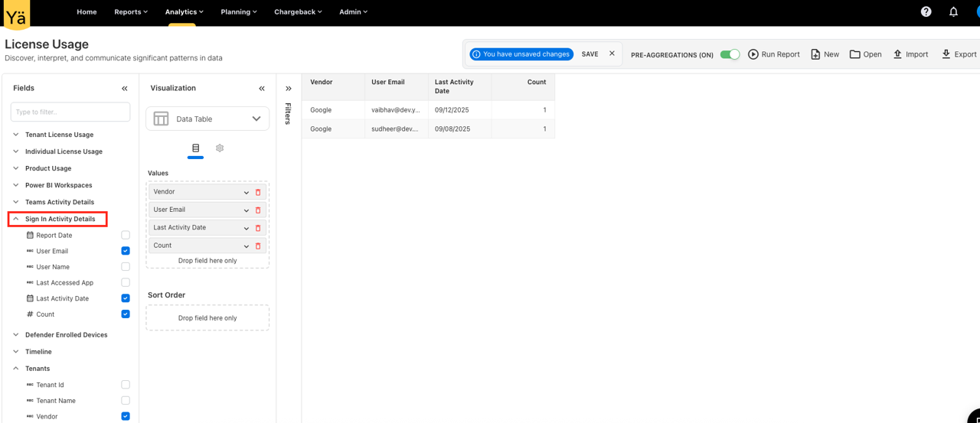This screenshot has width=980, height=423.
Task: Uncheck the Count field checkbox
Action: click(x=126, y=314)
